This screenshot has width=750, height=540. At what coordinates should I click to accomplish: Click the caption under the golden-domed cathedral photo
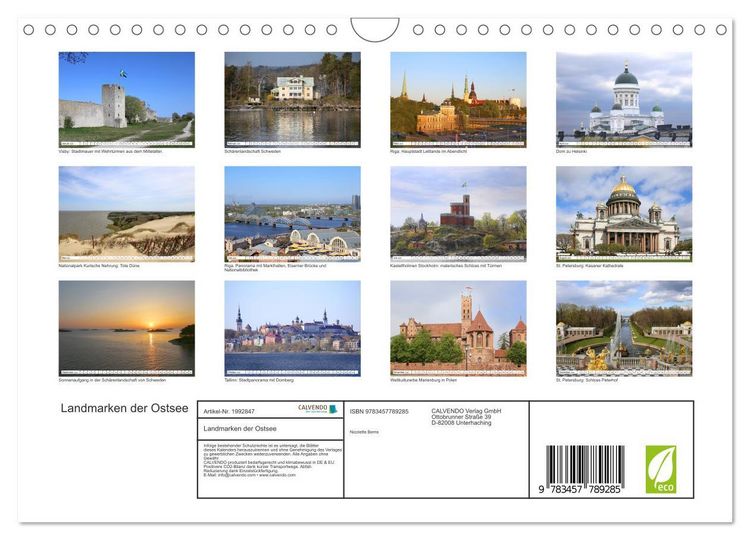[x=590, y=265]
